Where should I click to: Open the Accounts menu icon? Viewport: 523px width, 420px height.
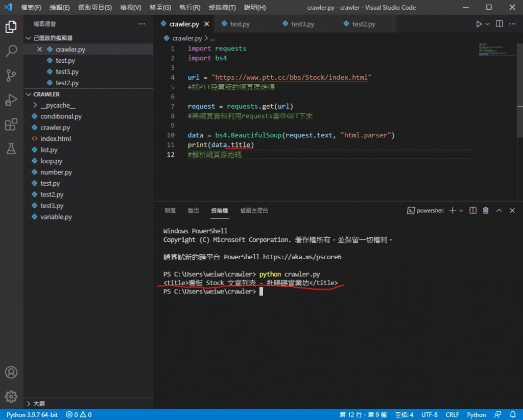tap(11, 373)
